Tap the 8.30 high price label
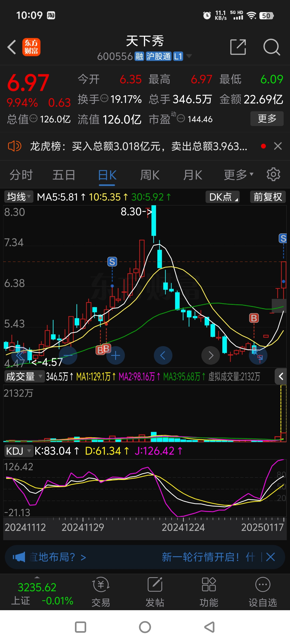Image resolution: width=290 pixels, height=644 pixels. tap(136, 212)
